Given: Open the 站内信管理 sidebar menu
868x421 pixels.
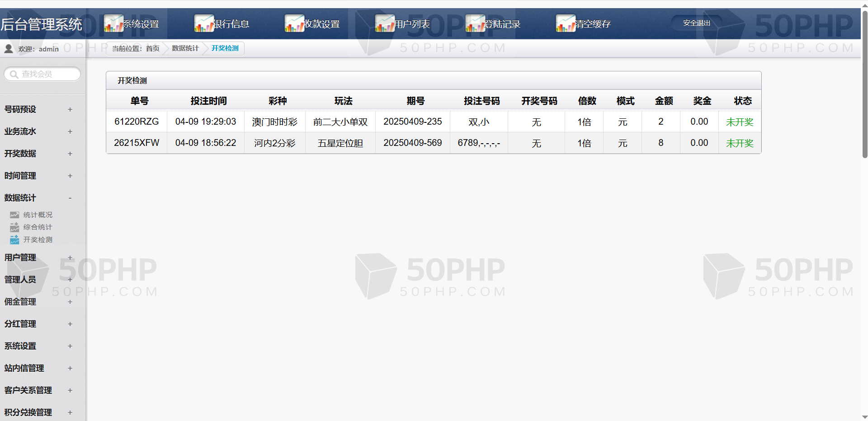Looking at the screenshot, I should coord(24,368).
